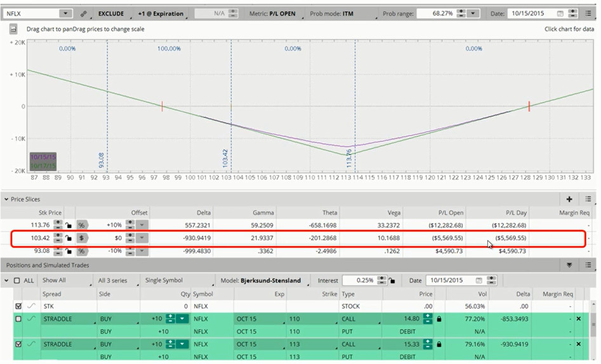Open the NFLX symbol dropdown
601x364 pixels.
tap(66, 13)
